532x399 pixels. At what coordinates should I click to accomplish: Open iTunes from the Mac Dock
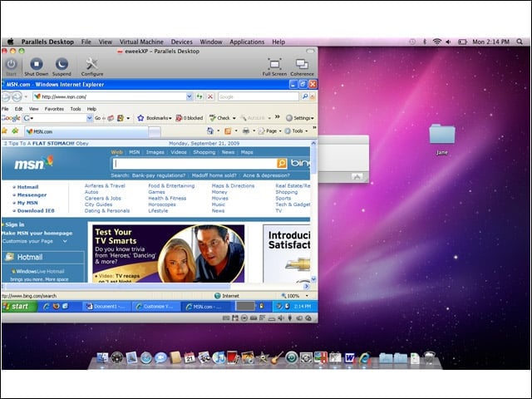pos(219,358)
